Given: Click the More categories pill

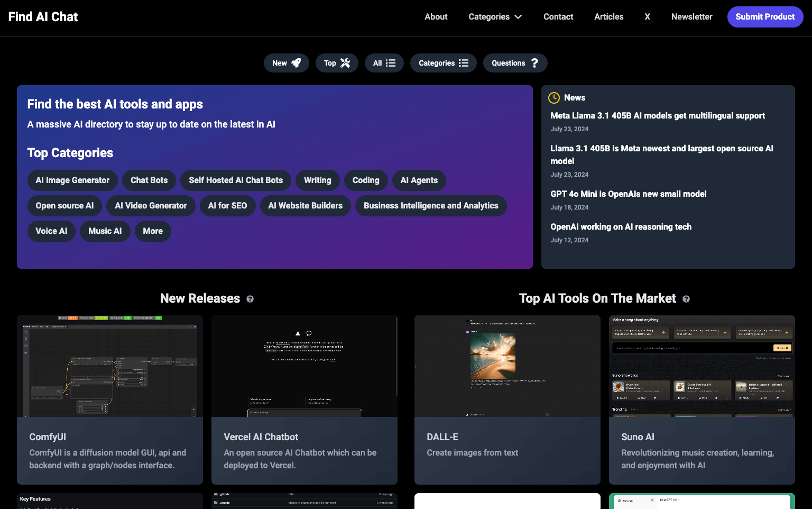Looking at the screenshot, I should [x=153, y=231].
